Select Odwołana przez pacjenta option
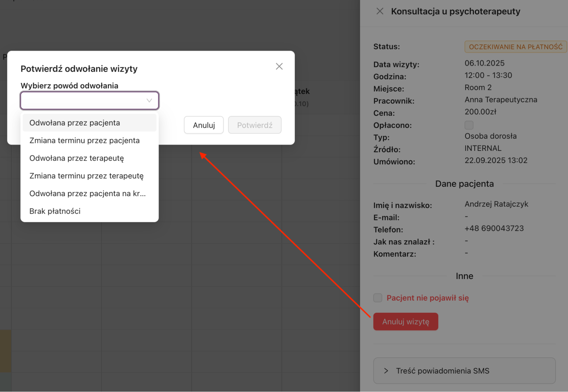The image size is (568, 392). (x=75, y=123)
